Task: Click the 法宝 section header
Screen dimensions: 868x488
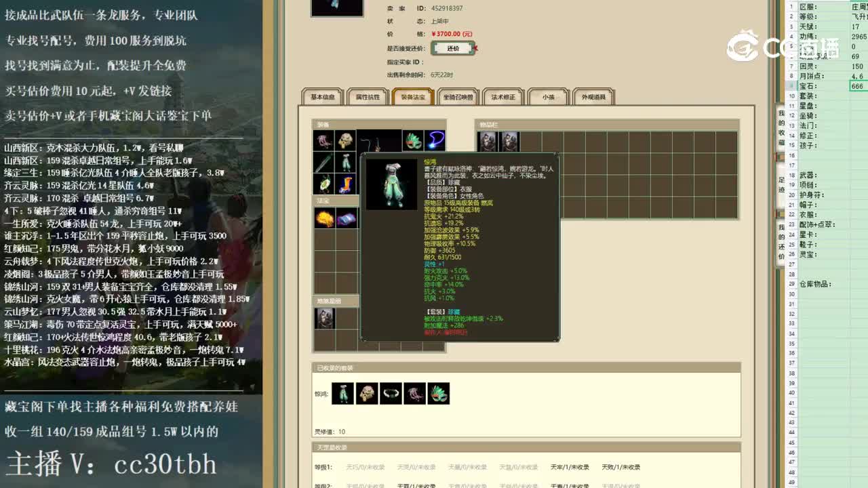Action: (336, 201)
